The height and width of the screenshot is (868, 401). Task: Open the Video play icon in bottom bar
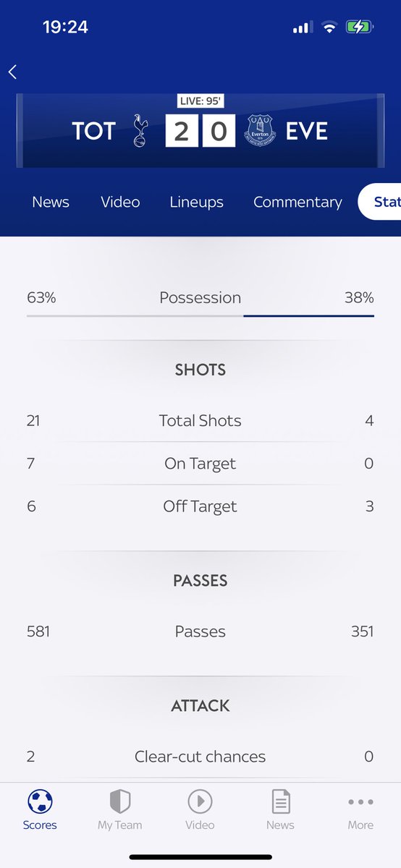pyautogui.click(x=200, y=801)
